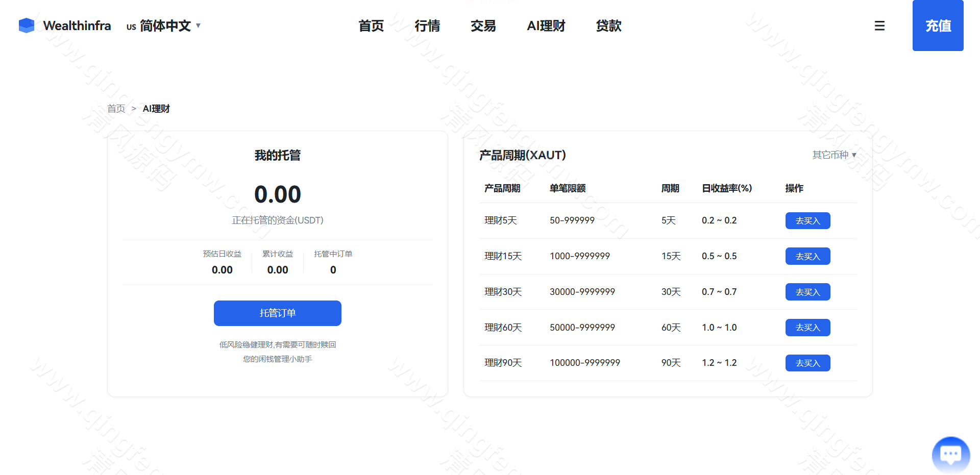Click the Wealthinfra cube logo icon
The width and height of the screenshot is (980, 475).
27,26
